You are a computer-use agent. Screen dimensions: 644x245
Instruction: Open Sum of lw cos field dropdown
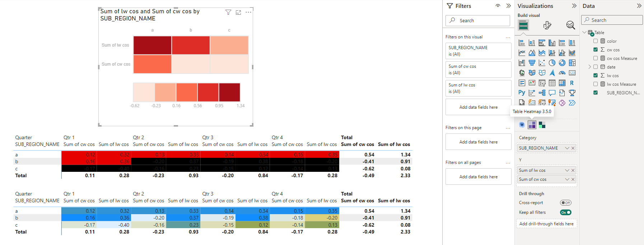567,170
